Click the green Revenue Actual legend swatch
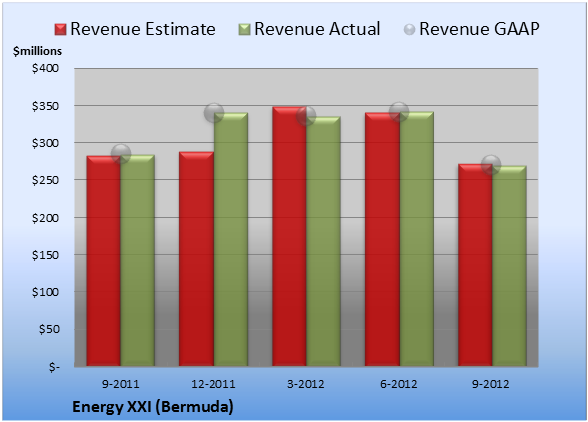This screenshot has height=422, width=588. click(x=244, y=30)
